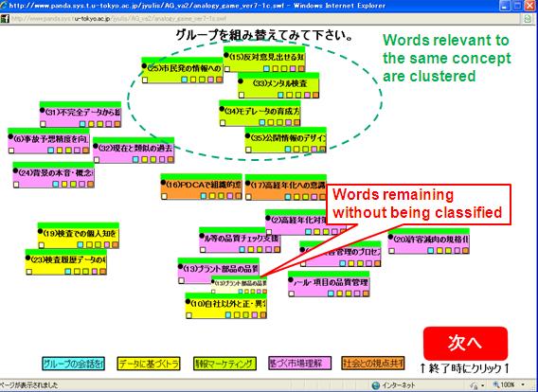Click the cyan color square on card (35)公開情報のデザイン
The image size is (538, 392).
(288, 150)
